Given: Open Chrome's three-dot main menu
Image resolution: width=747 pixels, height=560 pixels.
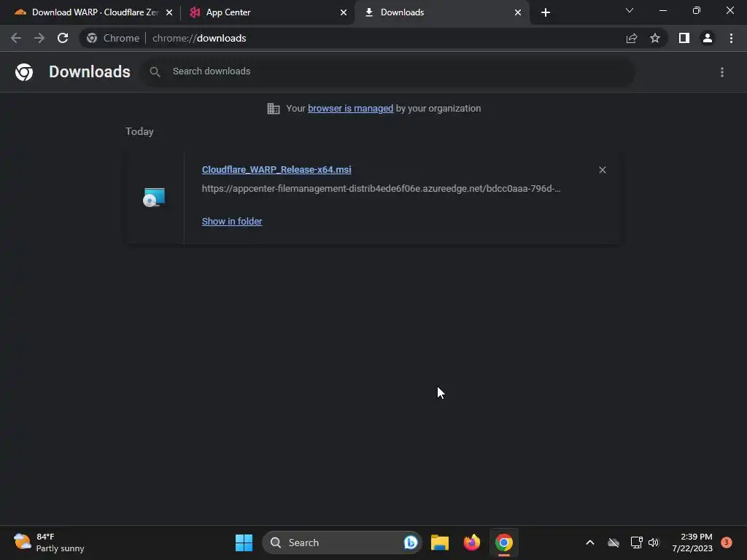Looking at the screenshot, I should [x=731, y=38].
